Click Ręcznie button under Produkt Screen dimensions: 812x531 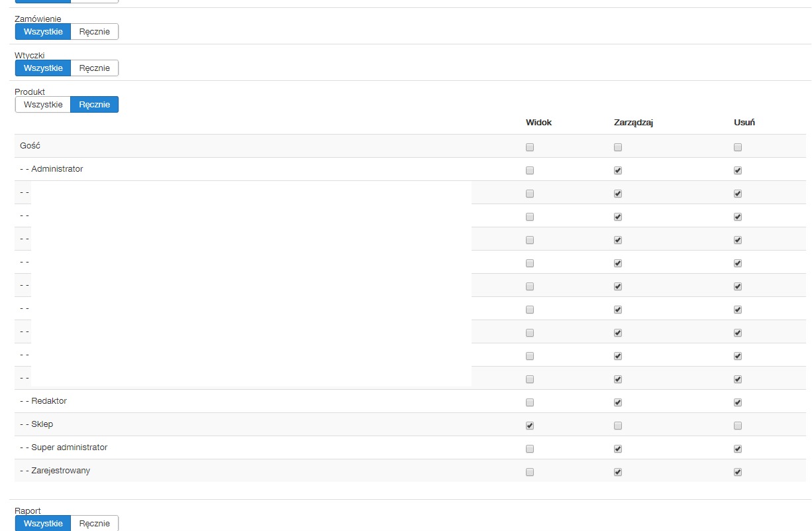point(95,104)
